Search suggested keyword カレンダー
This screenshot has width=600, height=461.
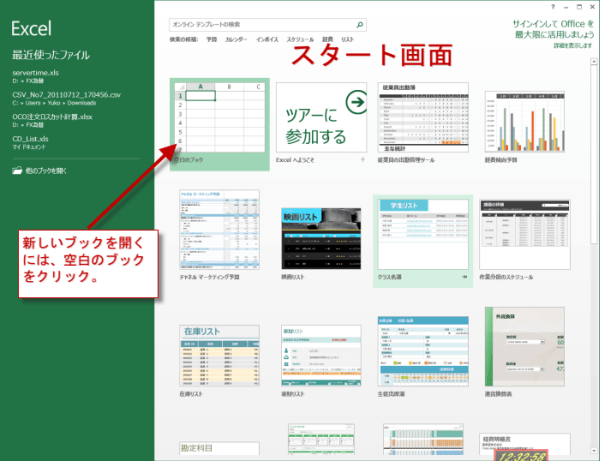tap(236, 39)
